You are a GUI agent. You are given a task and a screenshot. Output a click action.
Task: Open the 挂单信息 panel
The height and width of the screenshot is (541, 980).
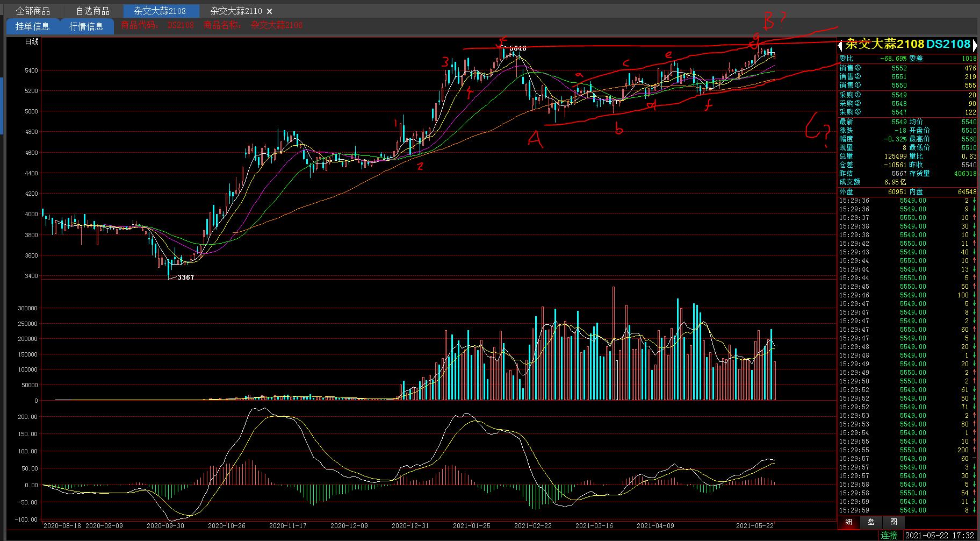pyautogui.click(x=32, y=26)
